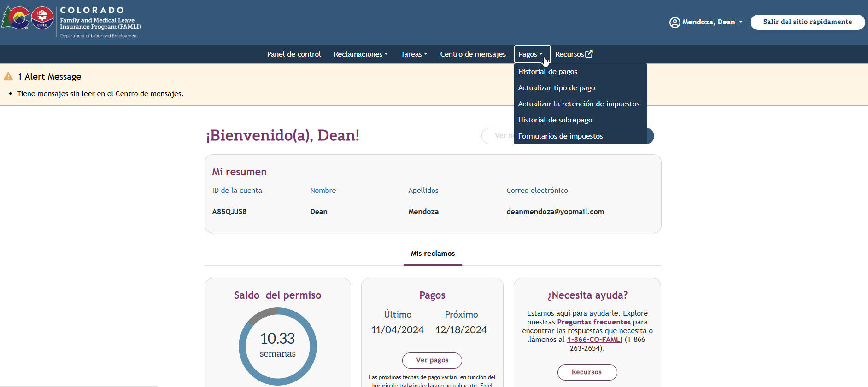Click the CDLE round seal icon
The height and width of the screenshot is (387, 868).
click(x=42, y=18)
